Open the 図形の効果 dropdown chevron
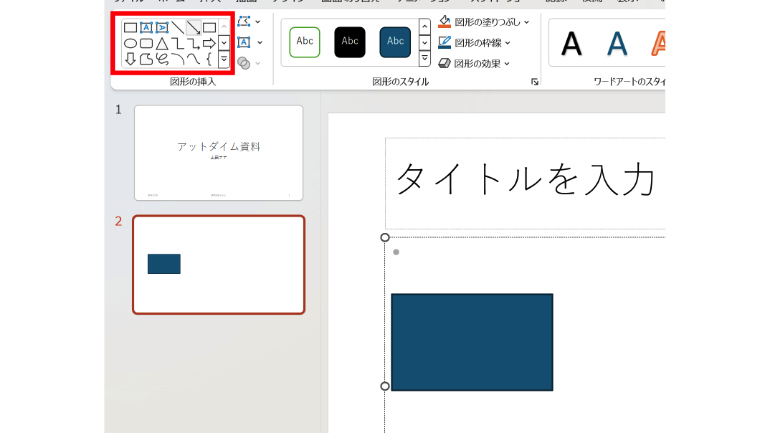 click(507, 64)
